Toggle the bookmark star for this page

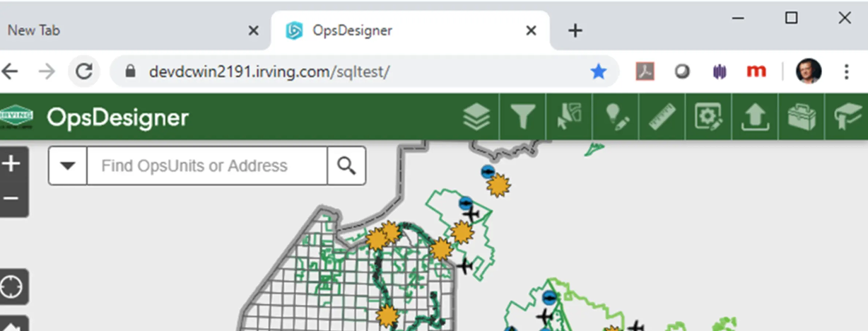pos(599,71)
